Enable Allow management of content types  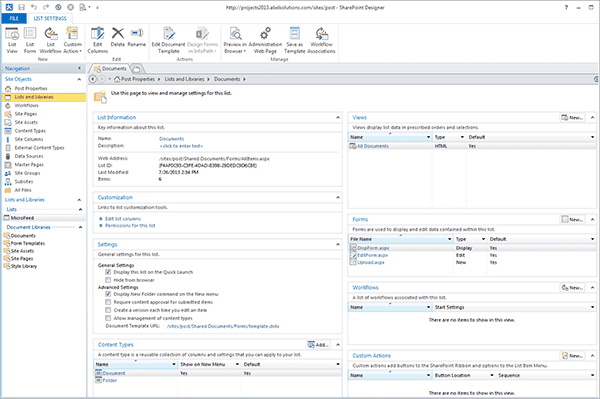click(x=108, y=318)
